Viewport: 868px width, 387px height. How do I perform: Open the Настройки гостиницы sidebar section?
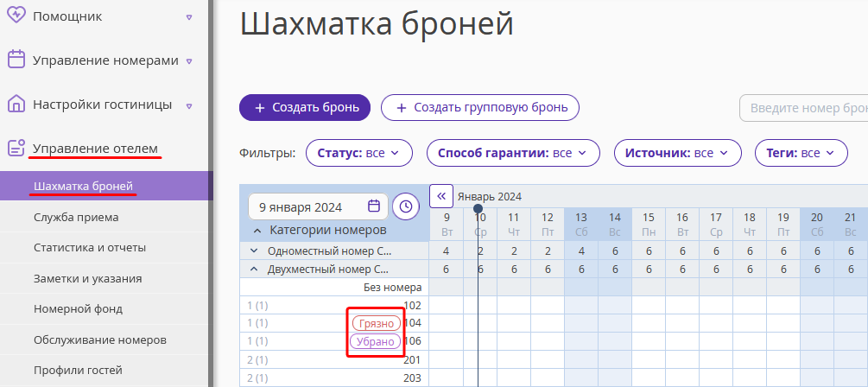coord(103,105)
